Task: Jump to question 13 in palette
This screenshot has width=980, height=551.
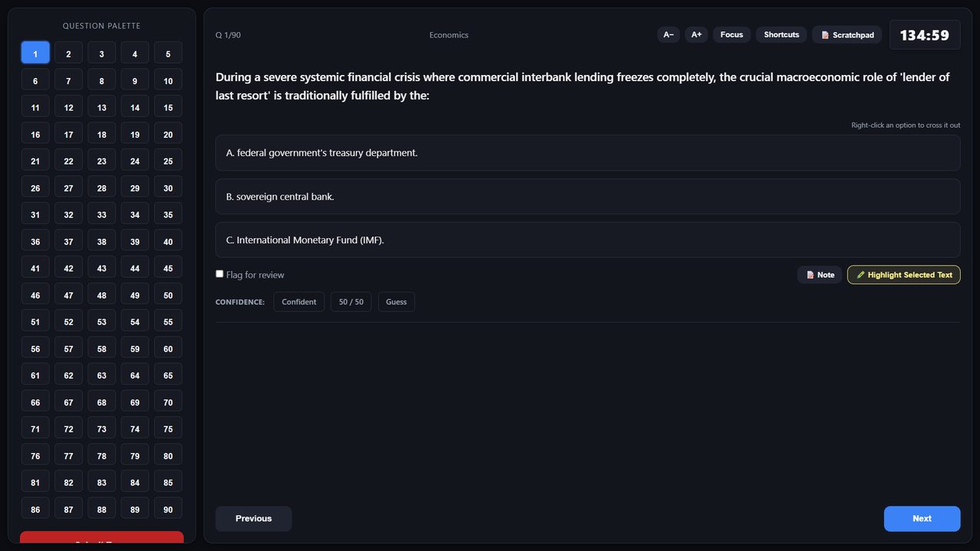Action: (x=102, y=106)
